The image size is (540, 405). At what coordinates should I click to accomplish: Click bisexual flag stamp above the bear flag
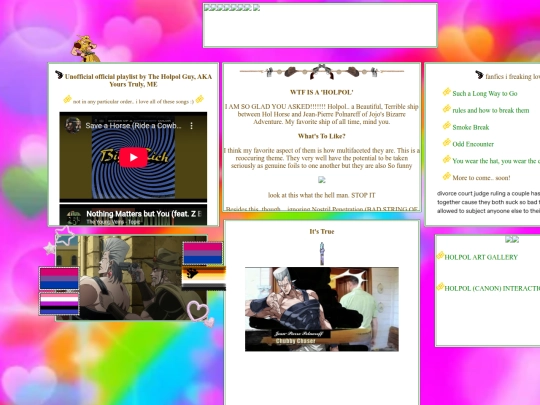[x=202, y=253]
